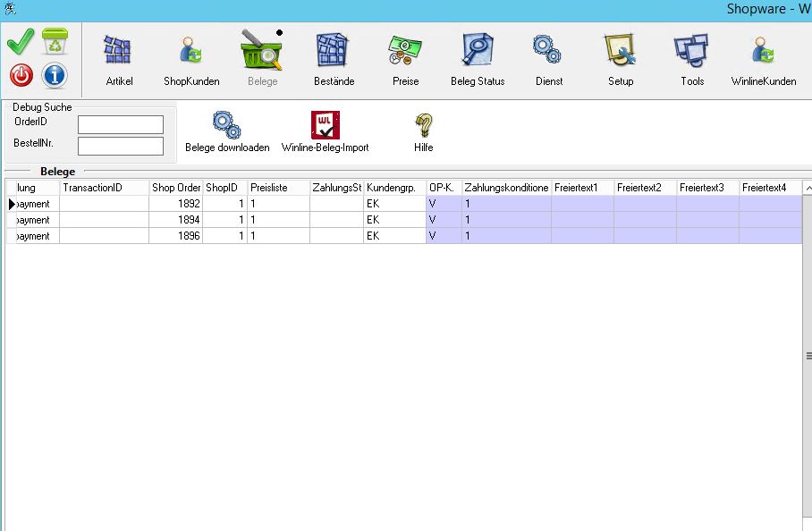Open the Bestände module
Screen dimensions: 812x531
(334, 60)
